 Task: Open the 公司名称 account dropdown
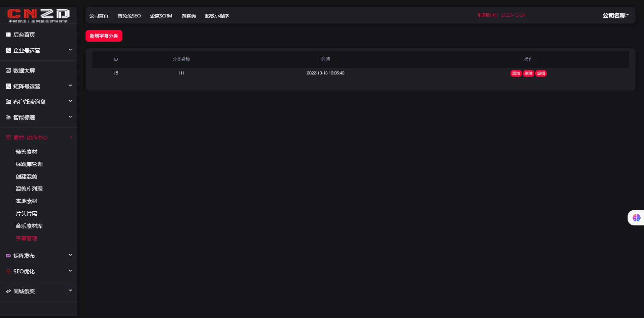pyautogui.click(x=615, y=15)
